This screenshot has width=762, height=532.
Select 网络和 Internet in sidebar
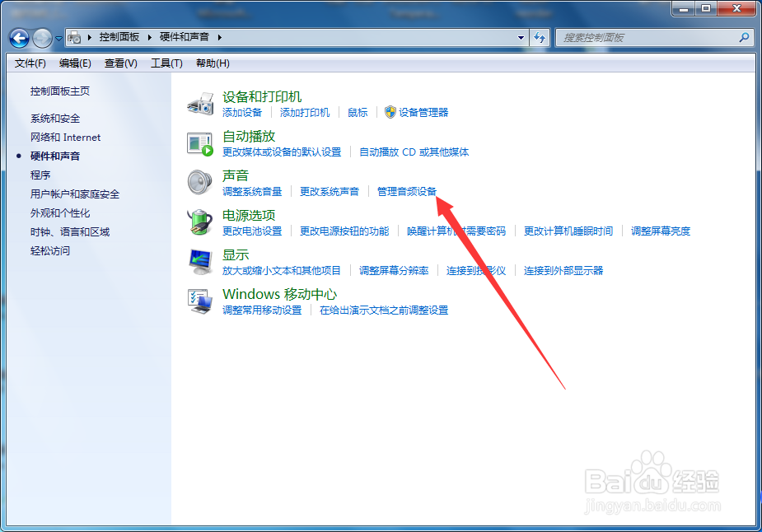[x=65, y=137]
